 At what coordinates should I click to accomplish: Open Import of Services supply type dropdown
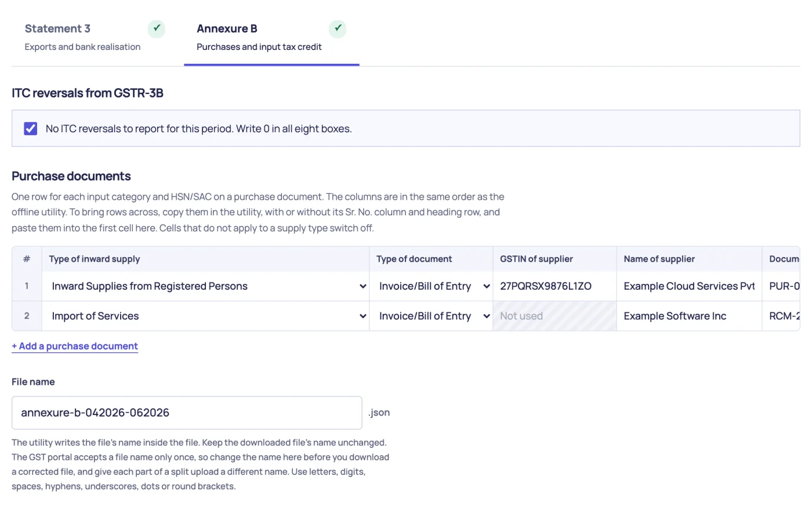pos(206,316)
